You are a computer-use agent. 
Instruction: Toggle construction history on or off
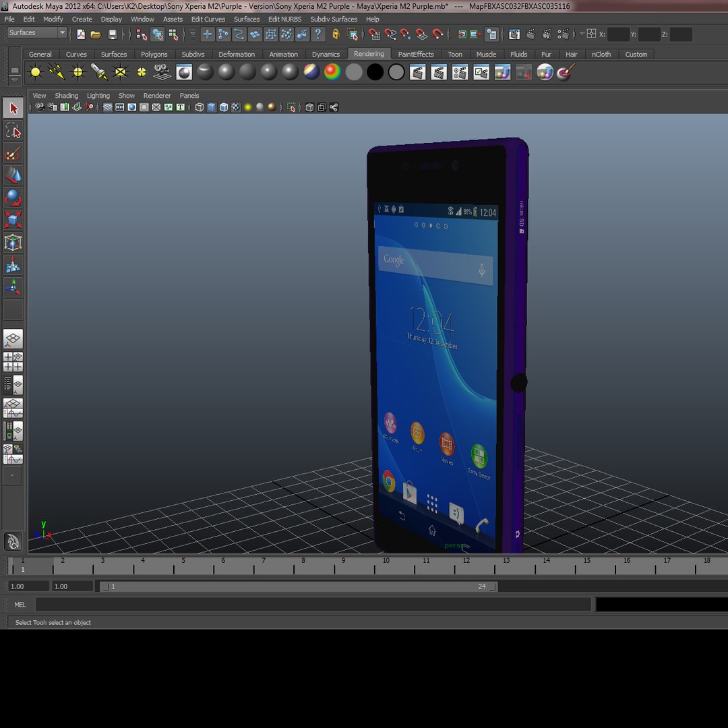click(x=491, y=34)
